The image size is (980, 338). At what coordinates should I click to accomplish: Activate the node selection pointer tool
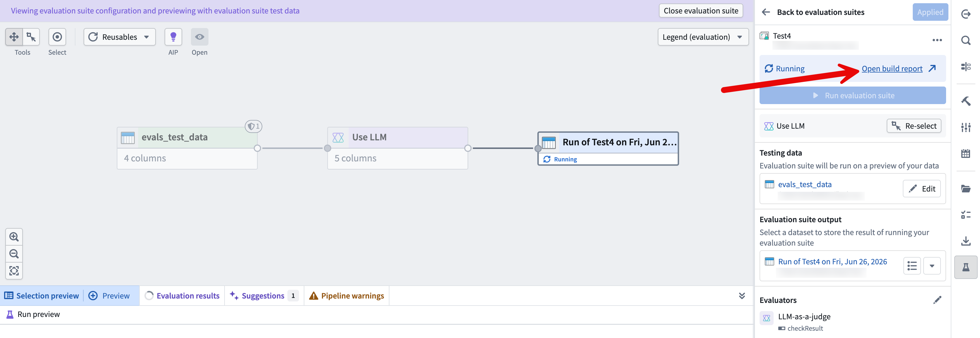[31, 37]
